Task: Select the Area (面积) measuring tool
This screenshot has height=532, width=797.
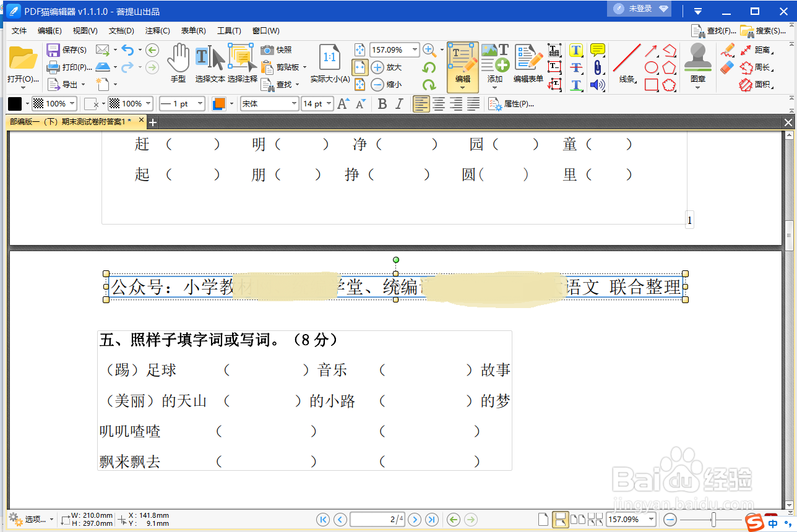Action: point(756,85)
